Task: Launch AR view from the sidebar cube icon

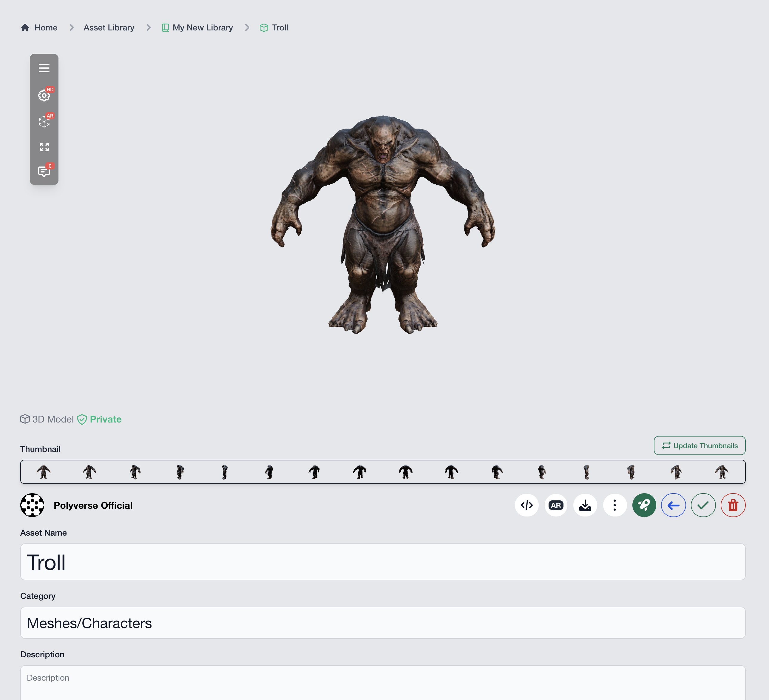Action: coord(44,122)
